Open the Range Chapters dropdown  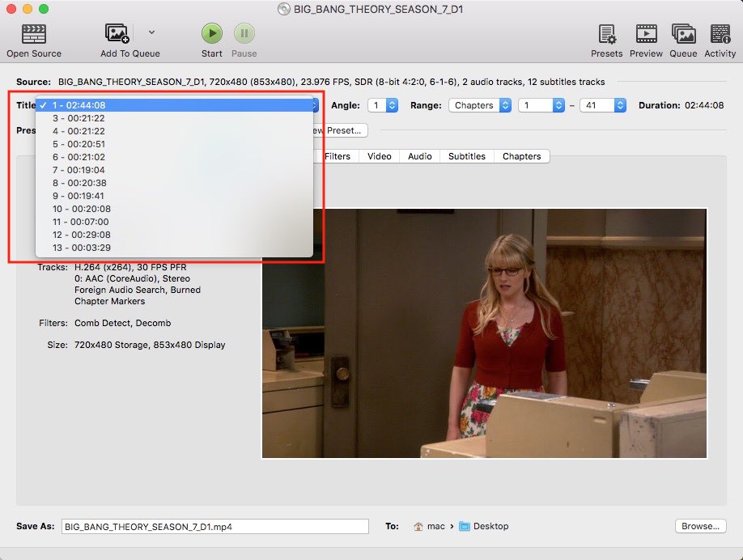[482, 105]
